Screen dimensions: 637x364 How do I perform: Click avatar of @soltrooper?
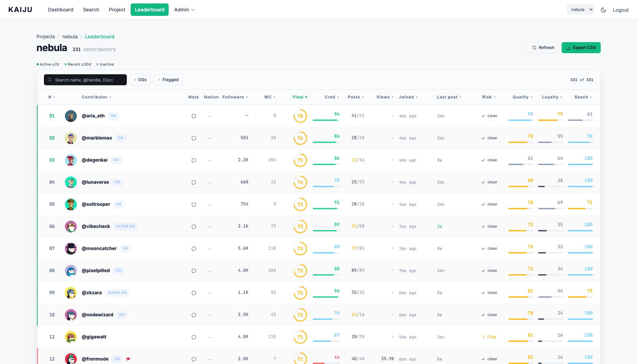pos(71,204)
